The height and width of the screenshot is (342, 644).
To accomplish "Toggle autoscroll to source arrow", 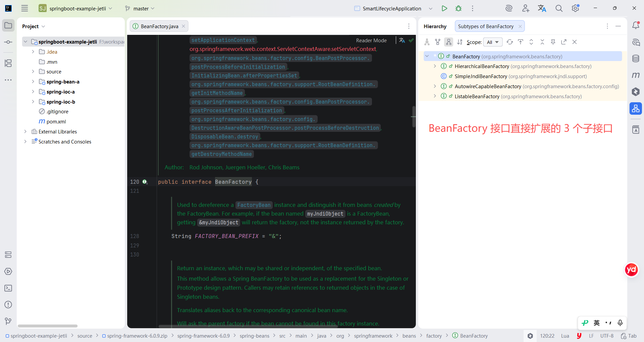I will (x=521, y=42).
